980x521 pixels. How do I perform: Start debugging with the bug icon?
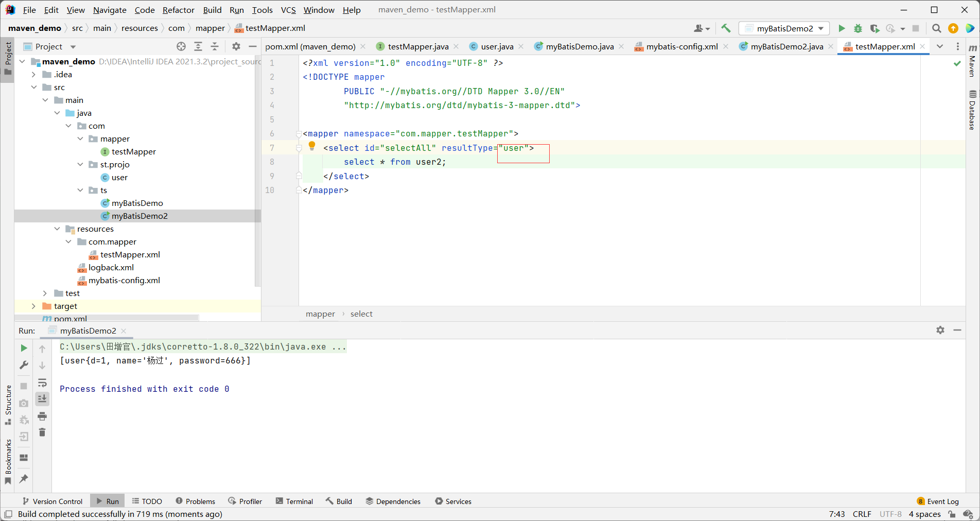pyautogui.click(x=858, y=28)
